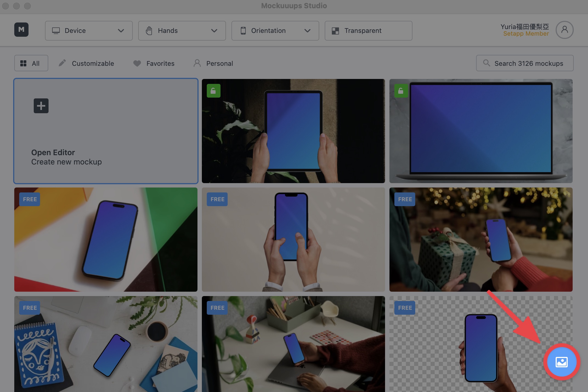The width and height of the screenshot is (588, 392).
Task: Click the search magnifier icon
Action: coord(487,63)
